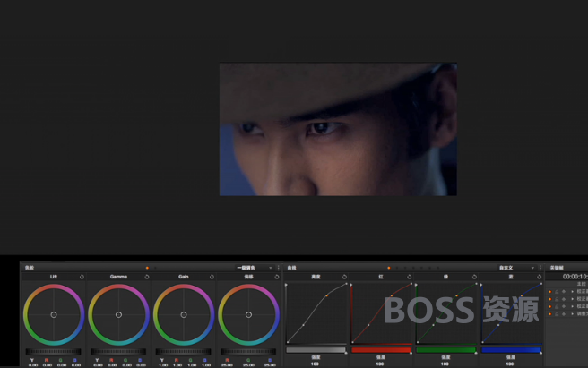
Task: Select the orange point on the luminance curve
Action: click(326, 295)
